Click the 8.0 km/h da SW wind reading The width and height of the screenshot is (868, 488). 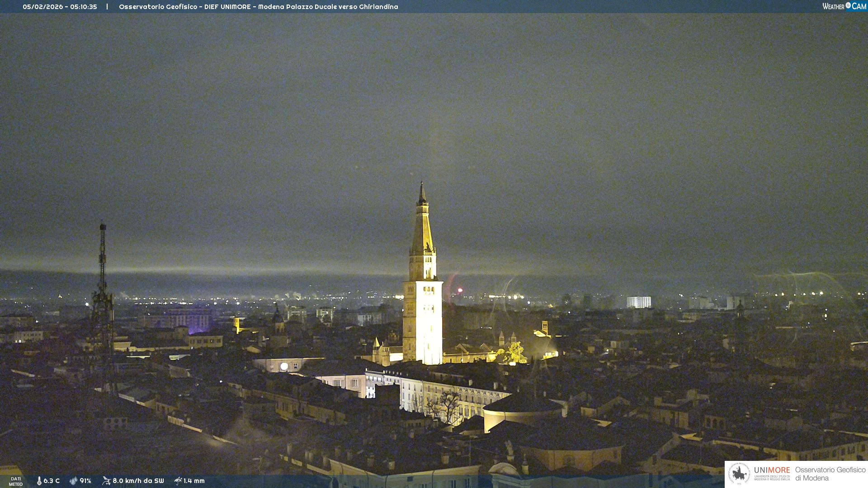(x=138, y=481)
